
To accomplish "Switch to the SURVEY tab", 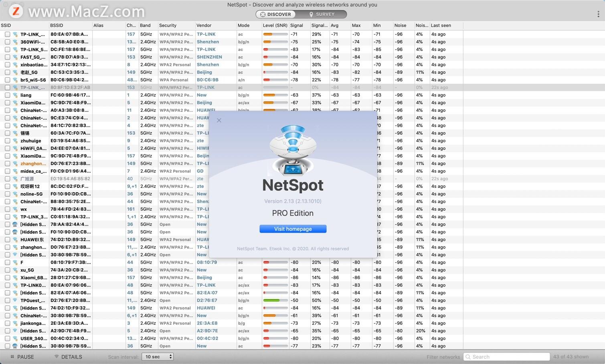I will (326, 14).
